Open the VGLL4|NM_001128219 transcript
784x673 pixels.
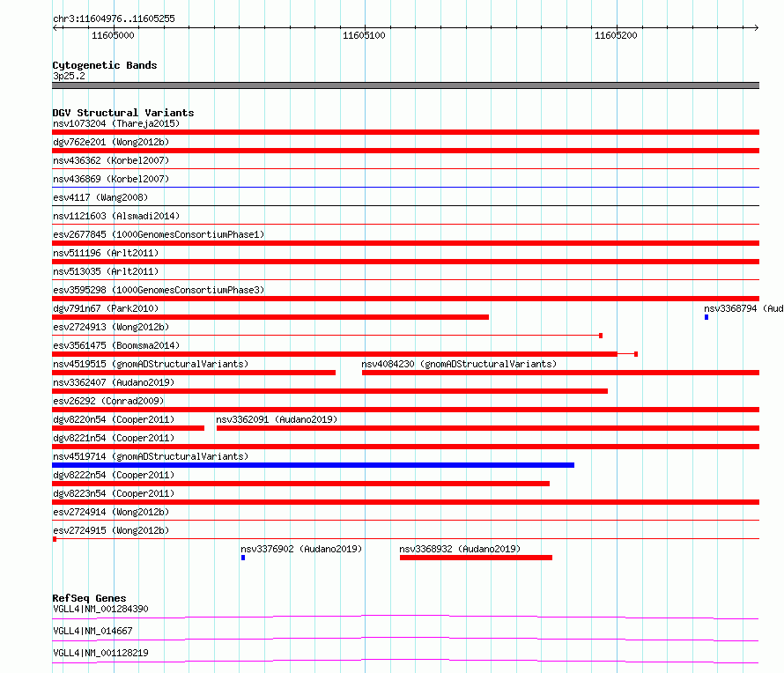(100, 653)
